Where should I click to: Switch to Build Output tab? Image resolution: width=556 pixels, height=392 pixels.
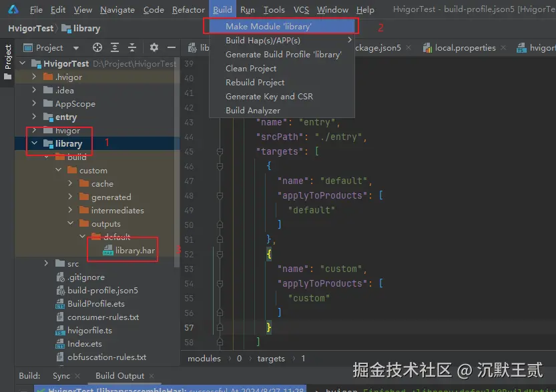click(120, 376)
